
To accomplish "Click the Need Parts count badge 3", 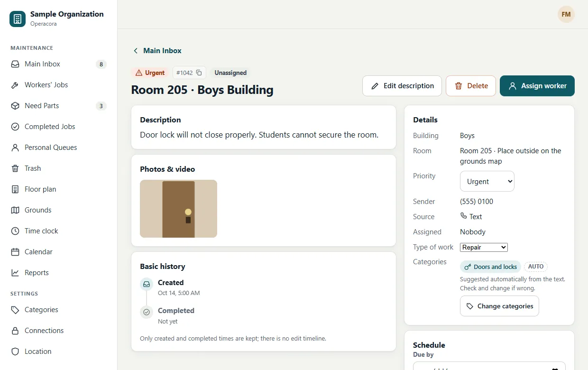I will 101,106.
